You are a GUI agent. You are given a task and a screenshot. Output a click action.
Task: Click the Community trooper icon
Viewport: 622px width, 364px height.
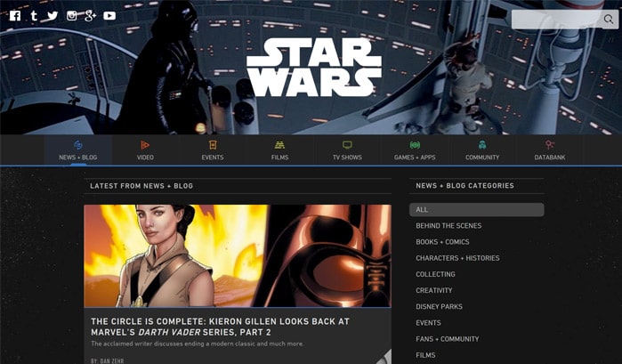pos(482,145)
